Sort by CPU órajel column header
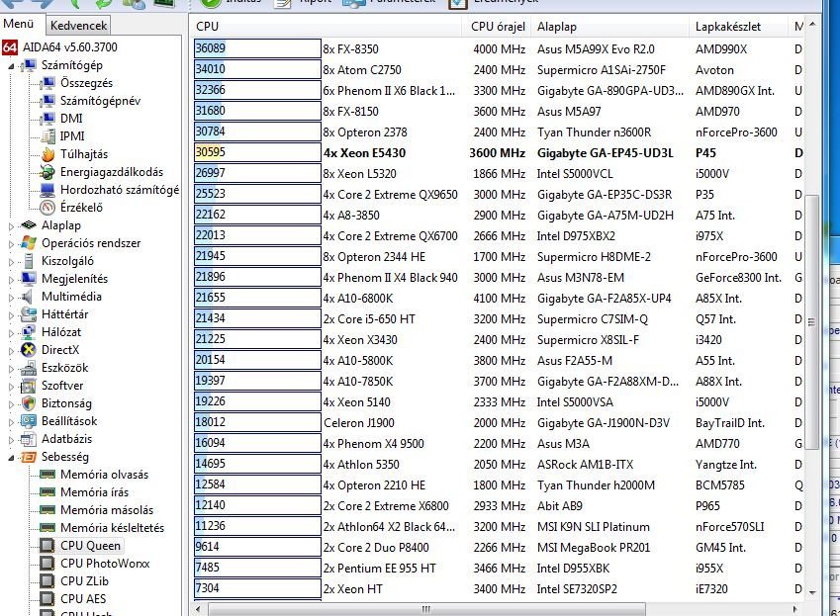Image resolution: width=840 pixels, height=616 pixels. [498, 27]
